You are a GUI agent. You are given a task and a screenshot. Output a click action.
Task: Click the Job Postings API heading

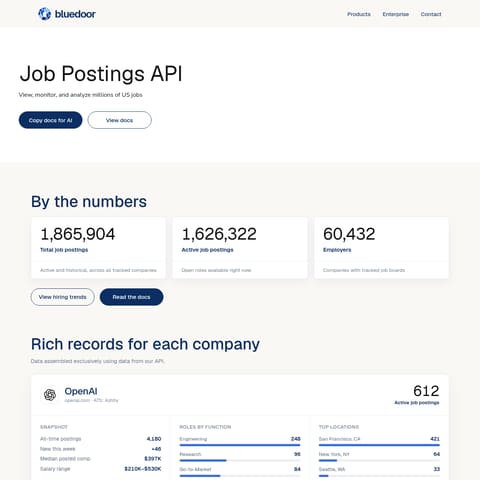click(x=101, y=74)
